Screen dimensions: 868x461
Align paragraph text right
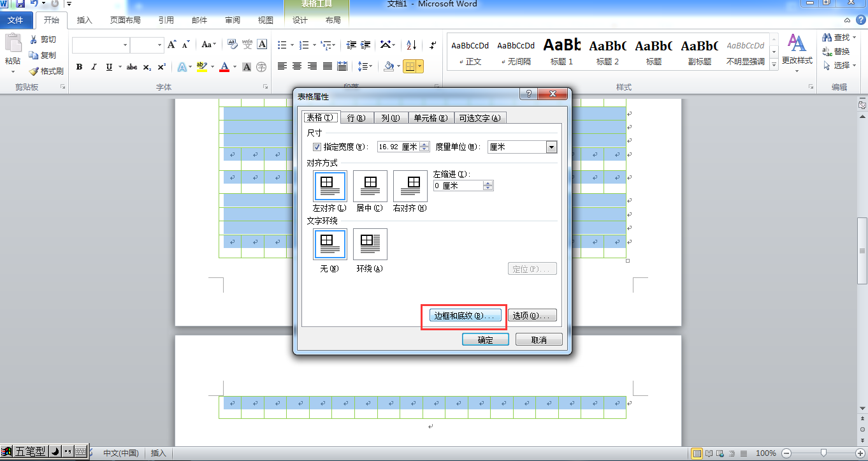(x=312, y=66)
